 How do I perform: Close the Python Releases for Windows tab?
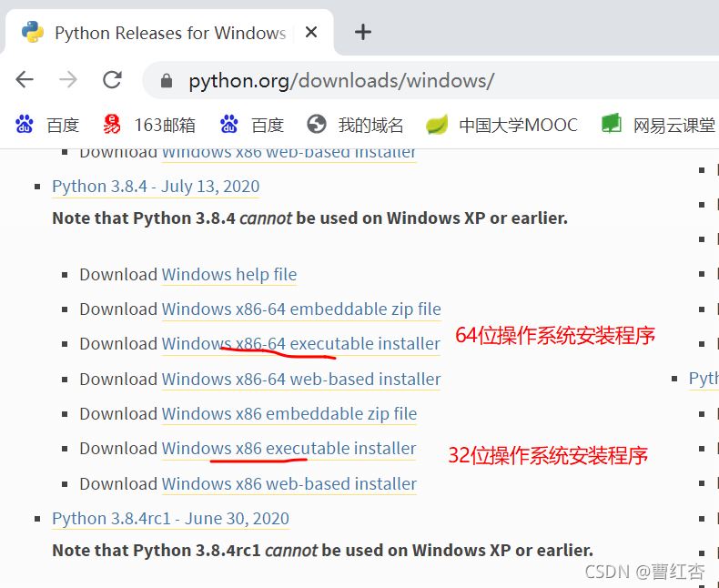(311, 32)
